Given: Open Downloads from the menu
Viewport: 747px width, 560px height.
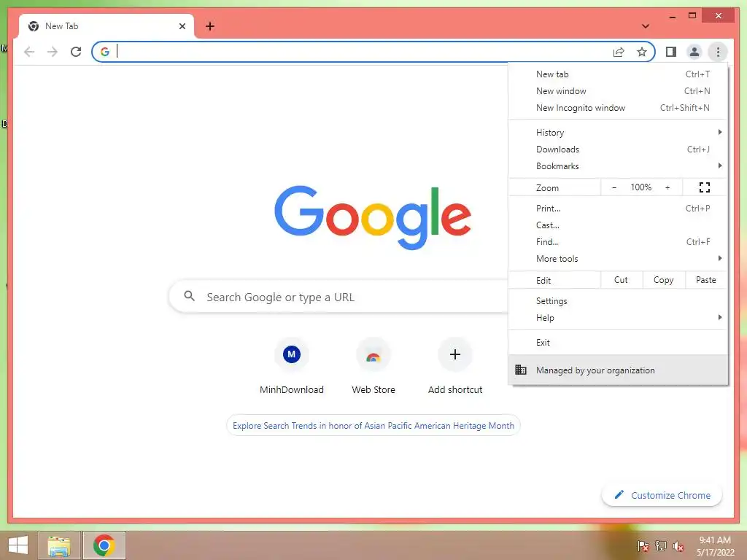Looking at the screenshot, I should click(x=618, y=149).
